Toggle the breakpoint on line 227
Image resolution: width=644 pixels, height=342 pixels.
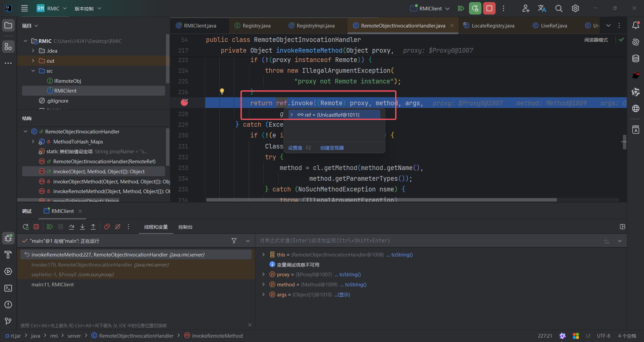point(184,102)
